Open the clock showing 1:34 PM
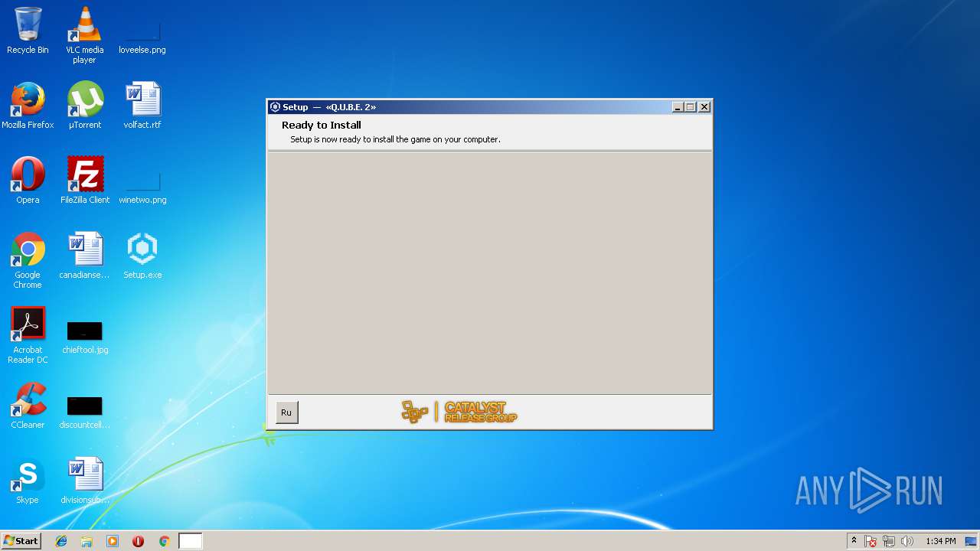The image size is (980, 551). (940, 541)
